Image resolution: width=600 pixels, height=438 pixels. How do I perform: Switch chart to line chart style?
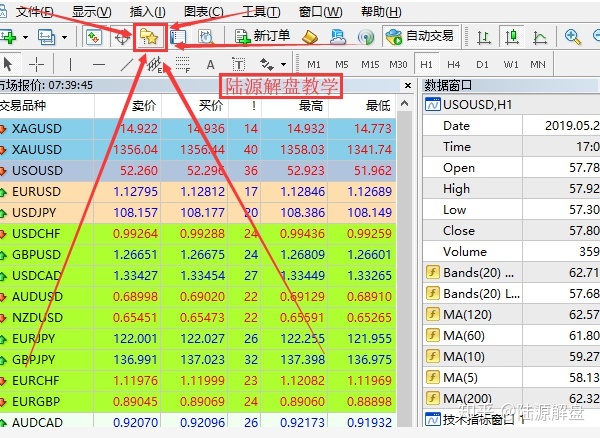(x=540, y=37)
